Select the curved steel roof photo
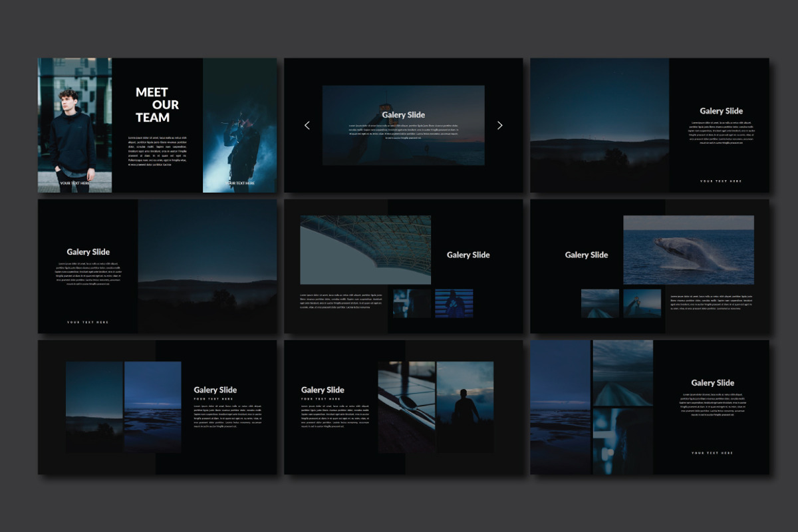Viewport: 798px width, 532px height. 365,250
